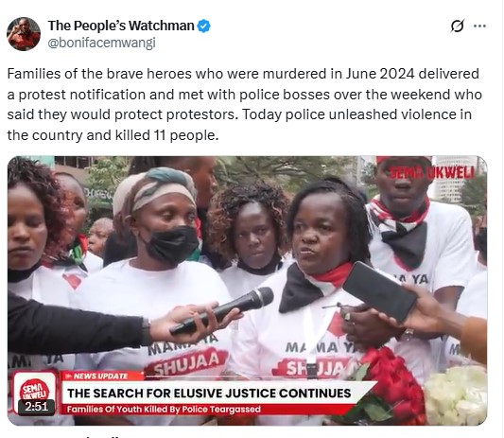
Task: Click headline The Search For Elusive Justice Continues
Action: [x=209, y=393]
